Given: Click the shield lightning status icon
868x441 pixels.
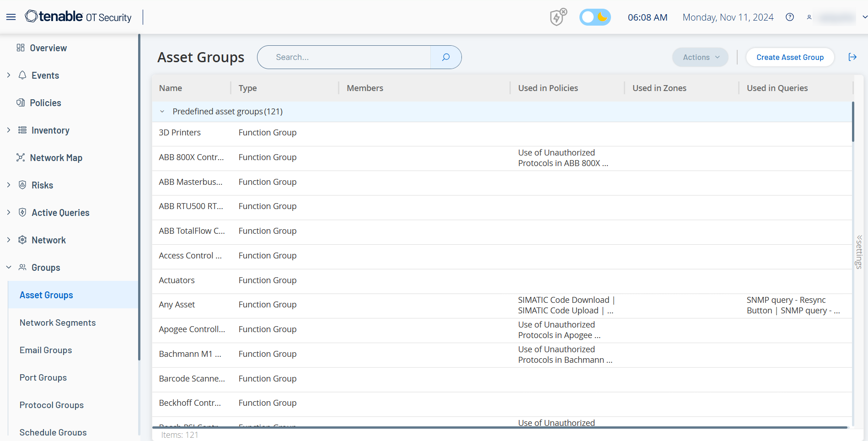Looking at the screenshot, I should coord(558,17).
